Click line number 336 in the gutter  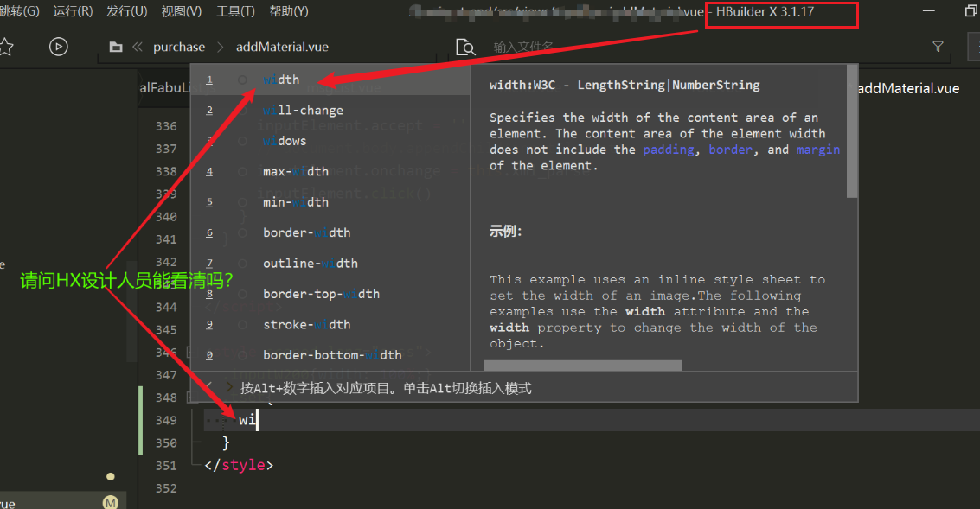coord(166,126)
